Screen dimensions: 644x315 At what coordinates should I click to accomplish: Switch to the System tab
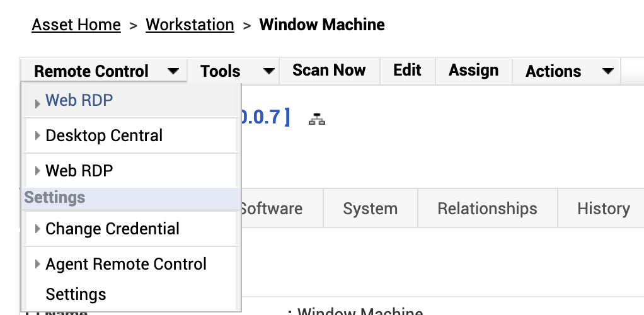click(370, 209)
